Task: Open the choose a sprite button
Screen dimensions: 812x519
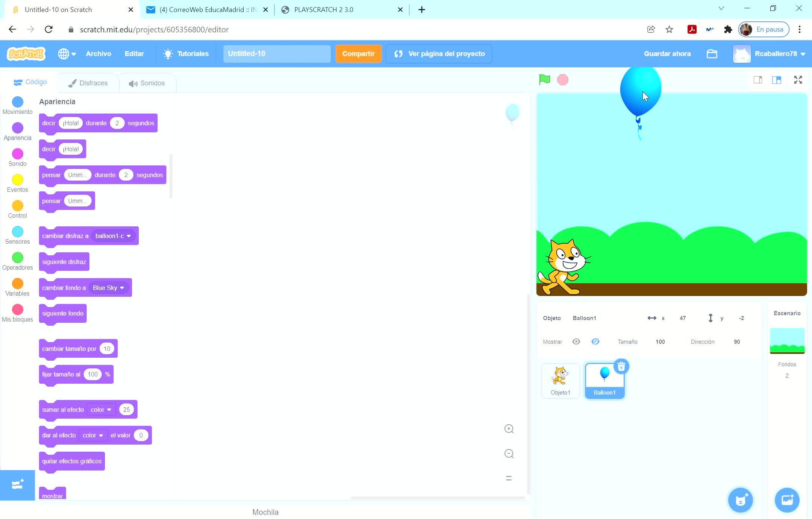Action: point(740,500)
